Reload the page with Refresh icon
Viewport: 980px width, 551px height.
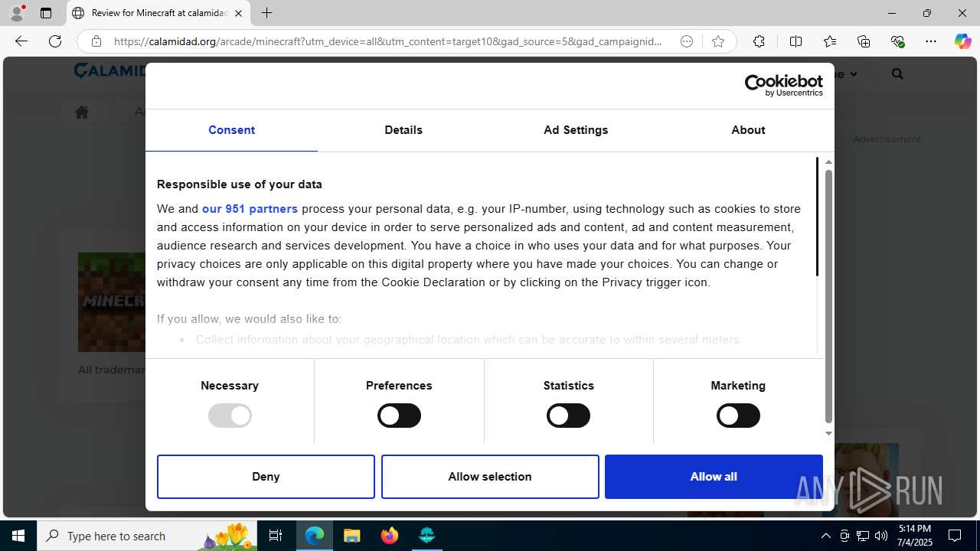coord(55,41)
